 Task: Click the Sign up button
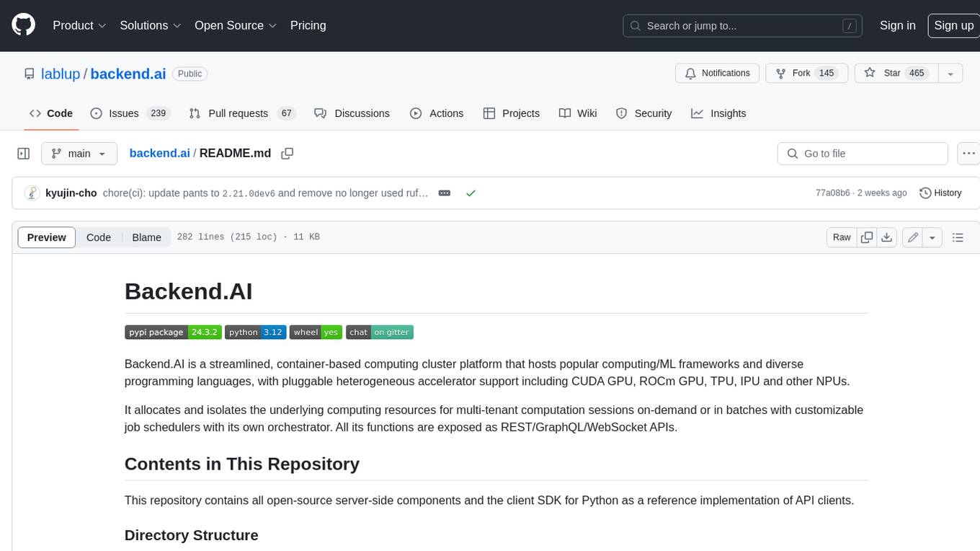953,25
